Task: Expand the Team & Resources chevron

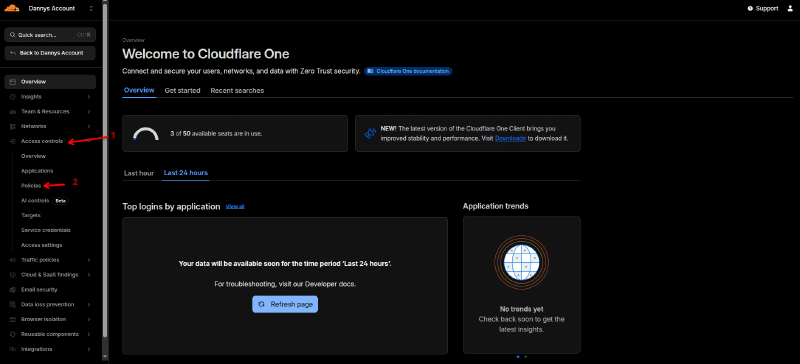Action: 89,111
